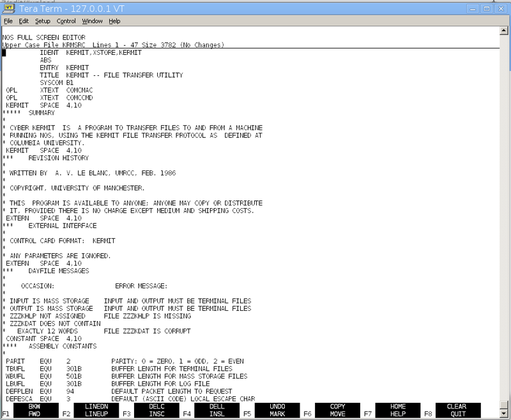Viewport: 511px width, 420px height.
Task: Open the File menu
Action: [8, 21]
